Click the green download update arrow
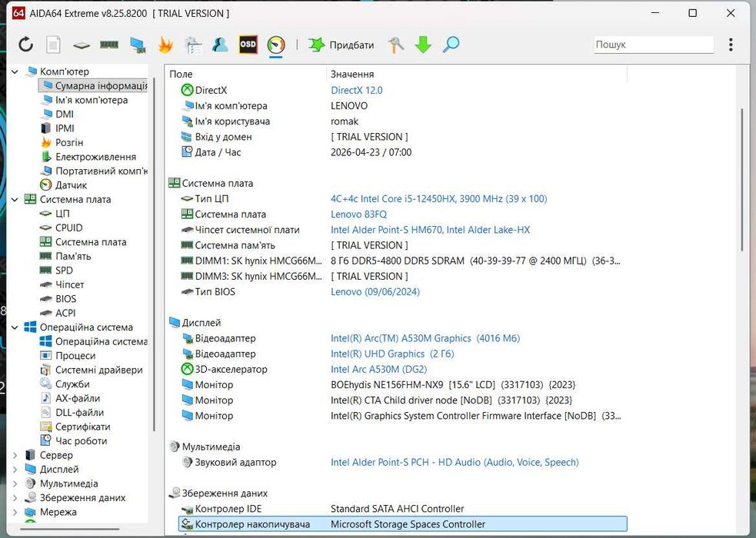The height and width of the screenshot is (538, 756). click(423, 45)
